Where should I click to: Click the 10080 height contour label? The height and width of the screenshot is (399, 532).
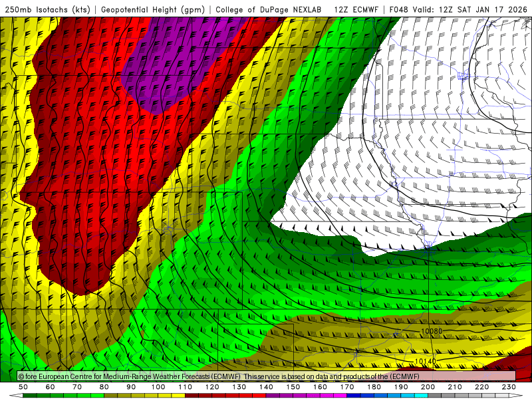click(432, 331)
